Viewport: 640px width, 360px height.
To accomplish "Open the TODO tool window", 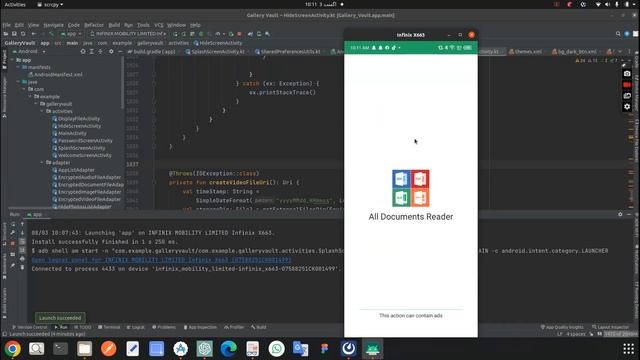I will tap(83, 327).
